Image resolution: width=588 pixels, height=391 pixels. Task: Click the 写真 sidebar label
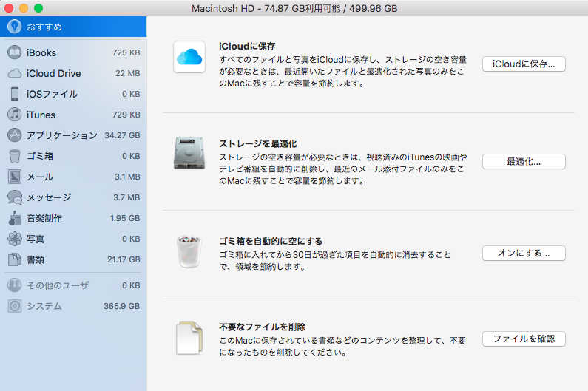click(x=36, y=239)
